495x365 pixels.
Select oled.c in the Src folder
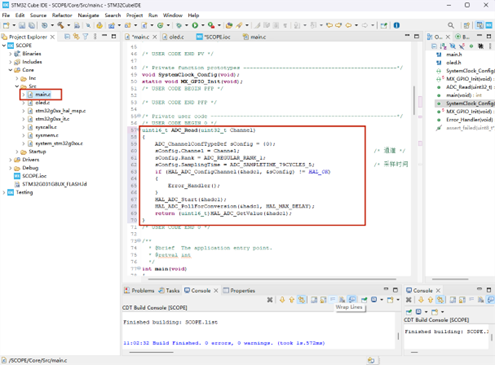pos(42,103)
